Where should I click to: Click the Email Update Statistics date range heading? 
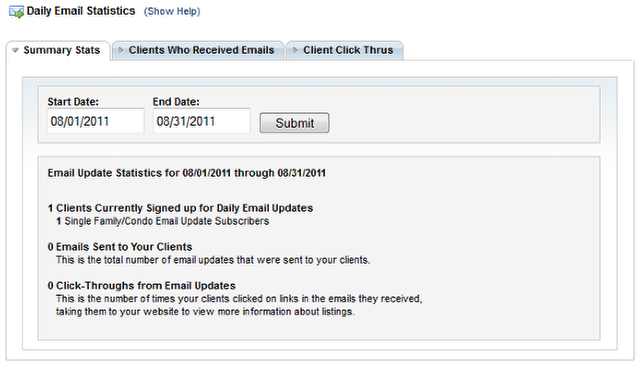[187, 173]
